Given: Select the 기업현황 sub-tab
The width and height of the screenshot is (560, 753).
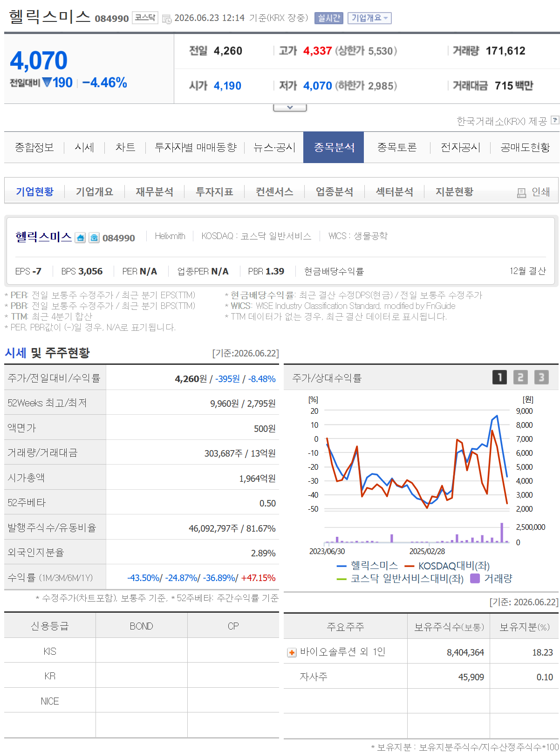Looking at the screenshot, I should [x=34, y=192].
